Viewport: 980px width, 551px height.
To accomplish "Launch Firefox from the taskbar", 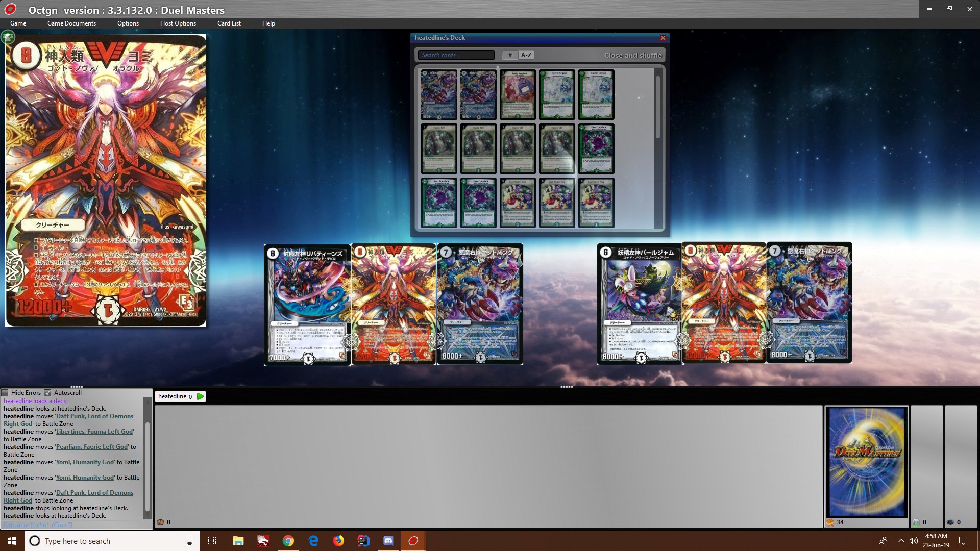I will pyautogui.click(x=338, y=541).
